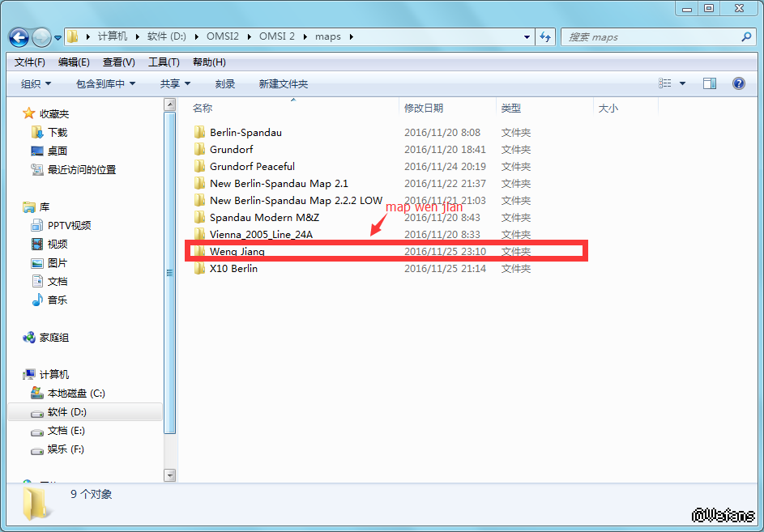Click 软件 (D:) in address breadcrumb
Screen dimensions: 764x532
167,36
